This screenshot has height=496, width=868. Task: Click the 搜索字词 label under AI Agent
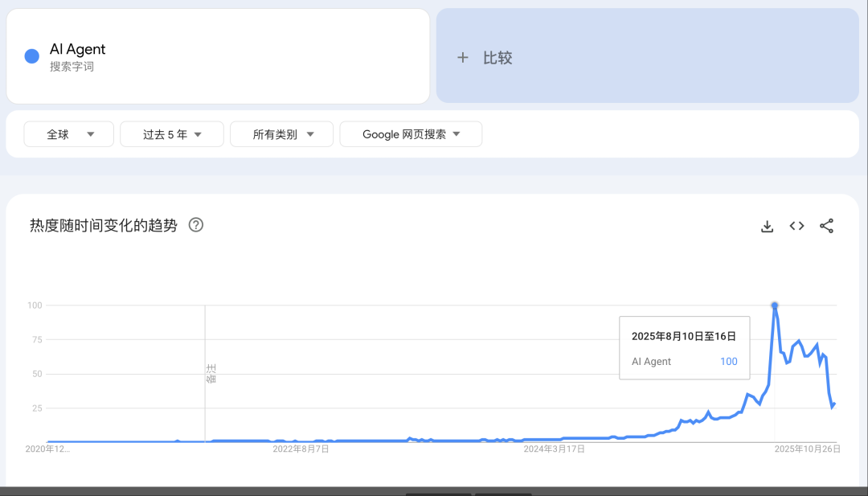(x=72, y=67)
